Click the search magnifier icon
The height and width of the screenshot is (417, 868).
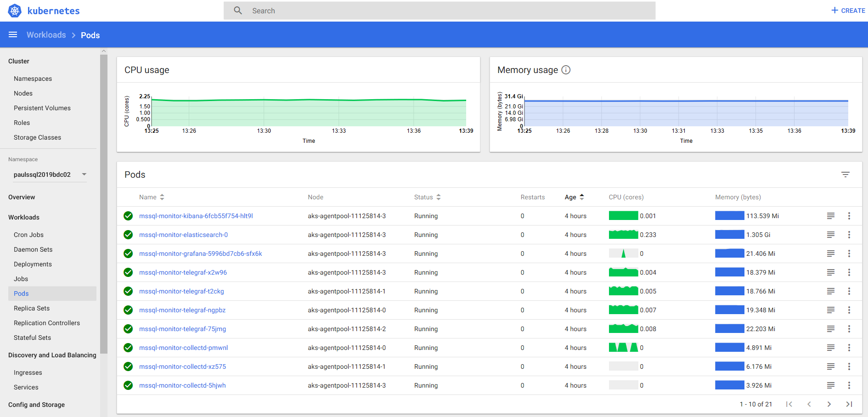point(238,11)
